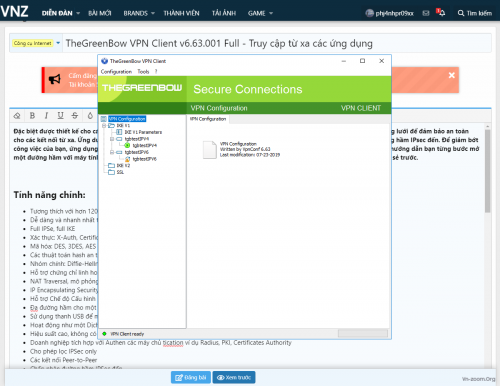
Task: Click the megaphone notice icon
Action: click(x=55, y=79)
